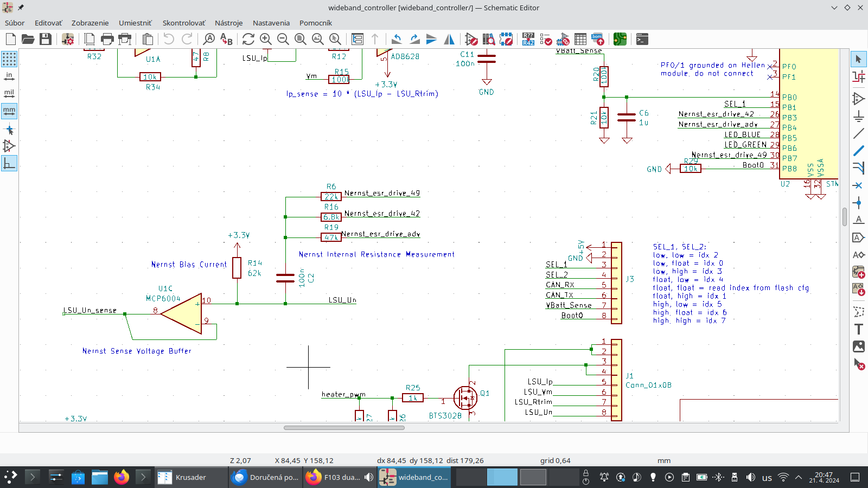Generate bill of materials (bom)
Screen dimensions: 868x488
coord(598,39)
